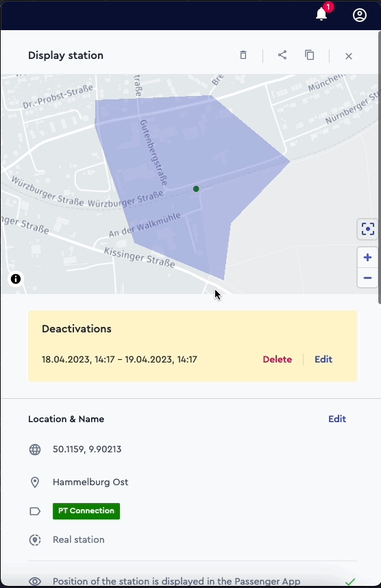Click the location pin icon
This screenshot has width=381, height=588.
pos(35,482)
